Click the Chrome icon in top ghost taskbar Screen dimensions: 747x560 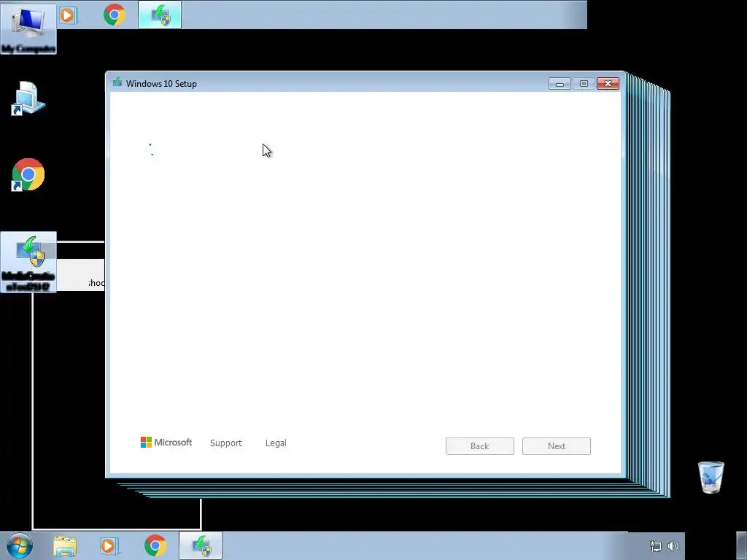[115, 15]
